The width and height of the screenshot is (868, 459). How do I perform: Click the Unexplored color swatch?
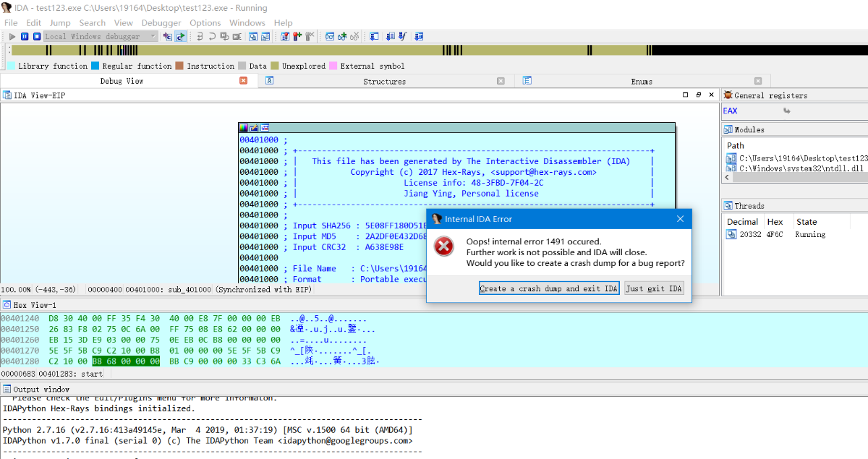pyautogui.click(x=275, y=66)
